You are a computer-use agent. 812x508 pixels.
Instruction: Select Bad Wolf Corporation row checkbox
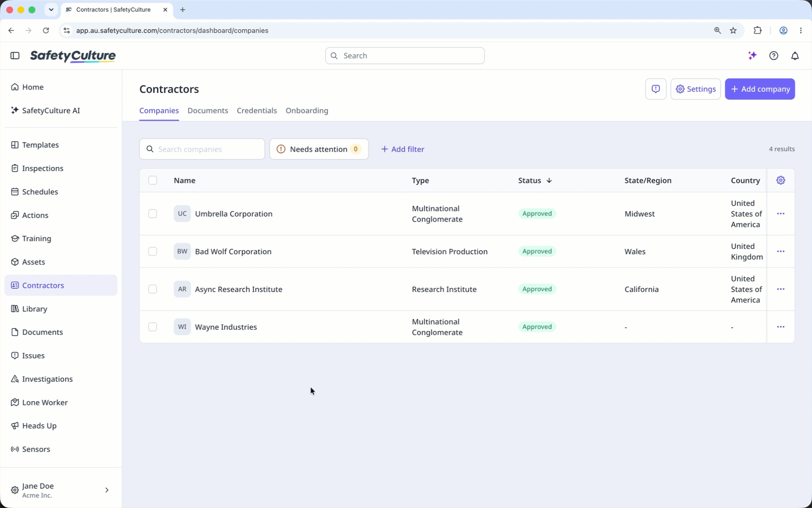153,252
